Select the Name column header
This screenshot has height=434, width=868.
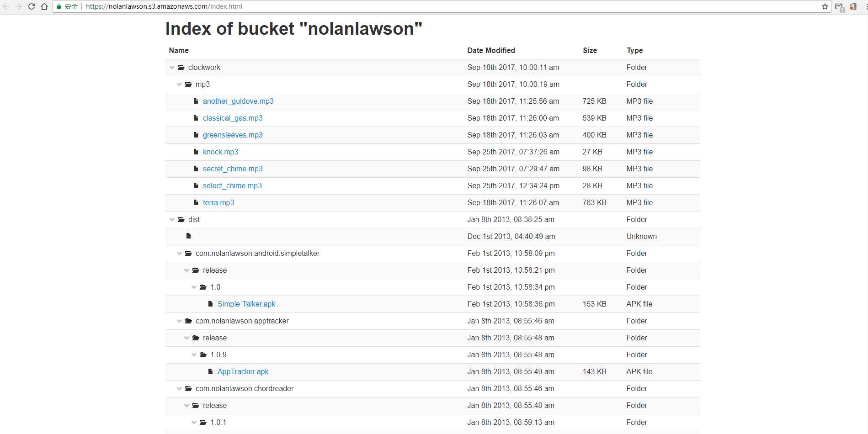(x=179, y=50)
